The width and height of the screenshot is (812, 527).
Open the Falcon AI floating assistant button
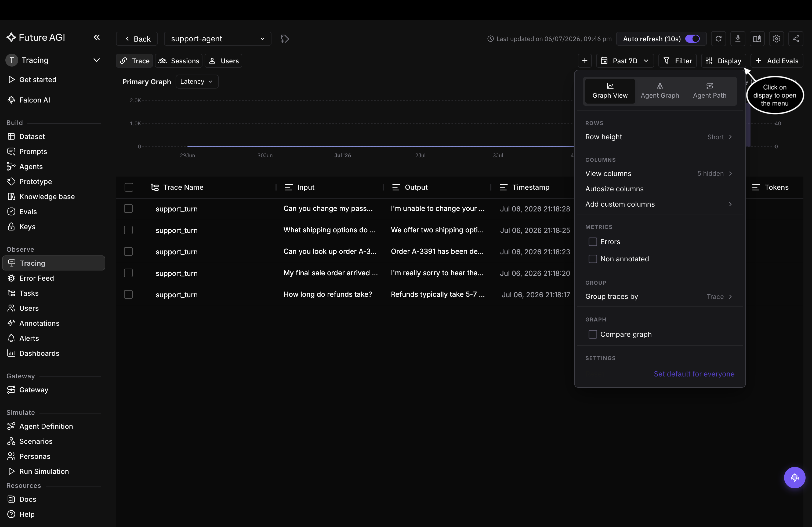coord(794,477)
